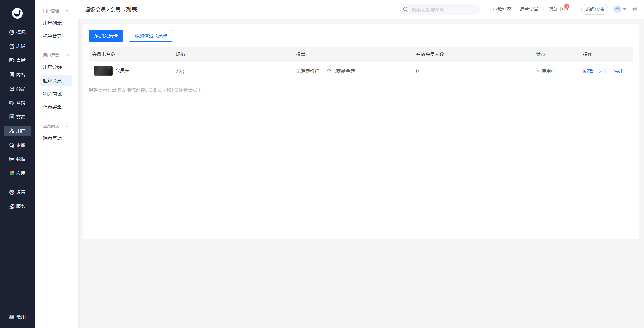Open the 通知中心 notification center
Screen dimensions: 644x328
click(558, 9)
